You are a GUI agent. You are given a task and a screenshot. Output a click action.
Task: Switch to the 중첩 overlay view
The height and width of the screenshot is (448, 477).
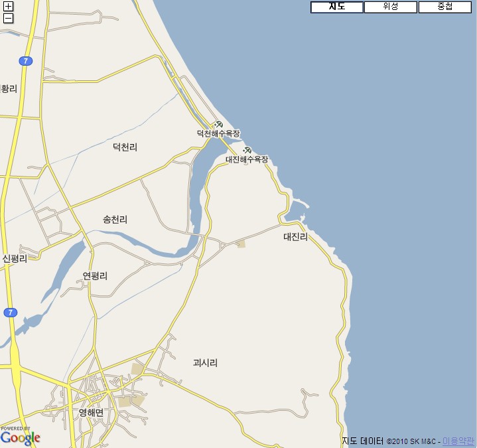[x=445, y=7]
